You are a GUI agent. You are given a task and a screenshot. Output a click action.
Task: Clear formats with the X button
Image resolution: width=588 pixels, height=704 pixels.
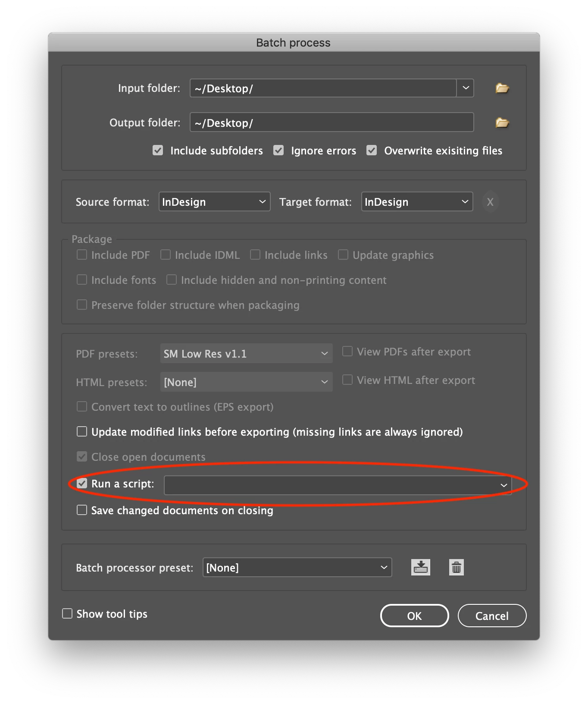490,202
